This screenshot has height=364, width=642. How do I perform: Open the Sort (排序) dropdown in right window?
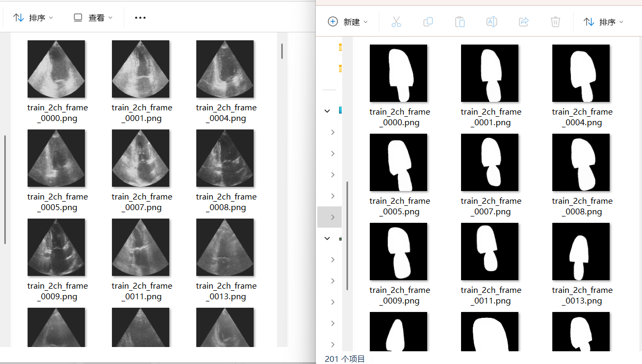[603, 22]
